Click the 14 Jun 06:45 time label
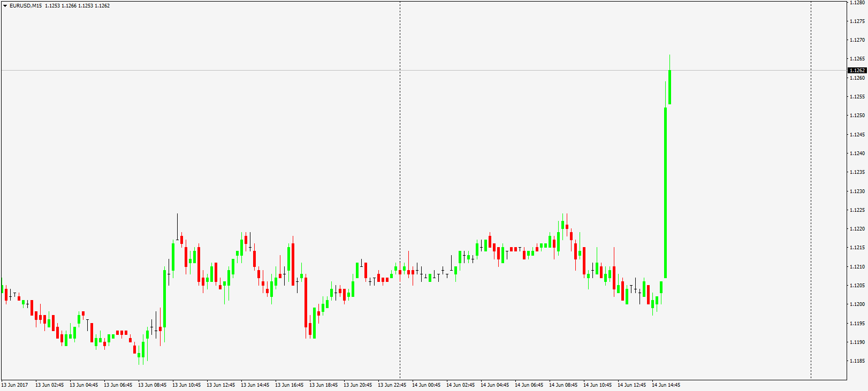Image resolution: width=868 pixels, height=391 pixels. point(529,385)
